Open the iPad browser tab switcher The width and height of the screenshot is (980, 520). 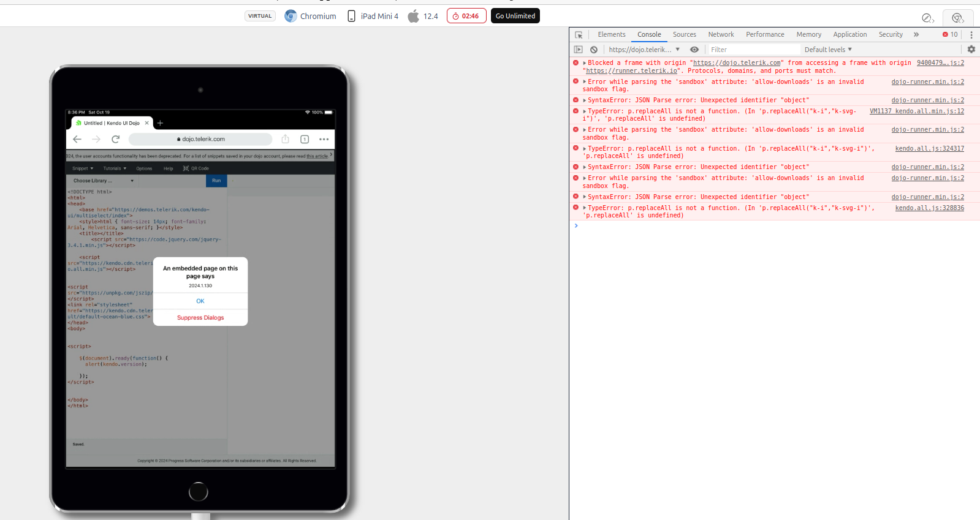coord(305,140)
